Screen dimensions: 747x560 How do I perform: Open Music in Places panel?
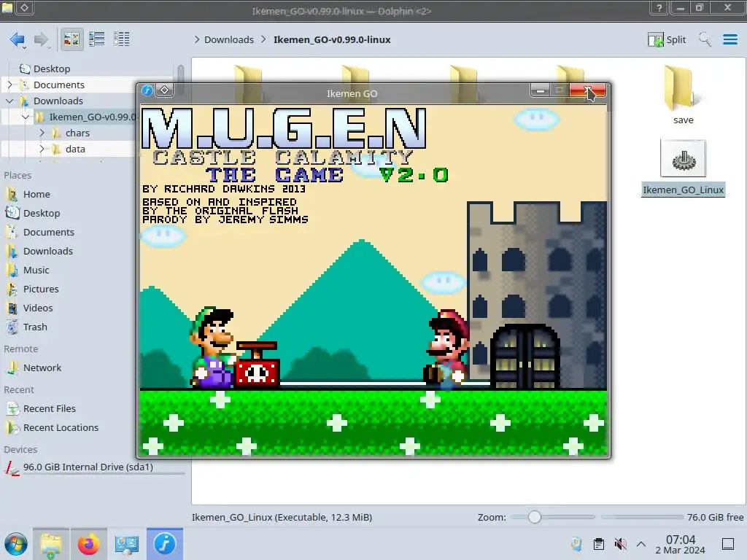pos(36,270)
